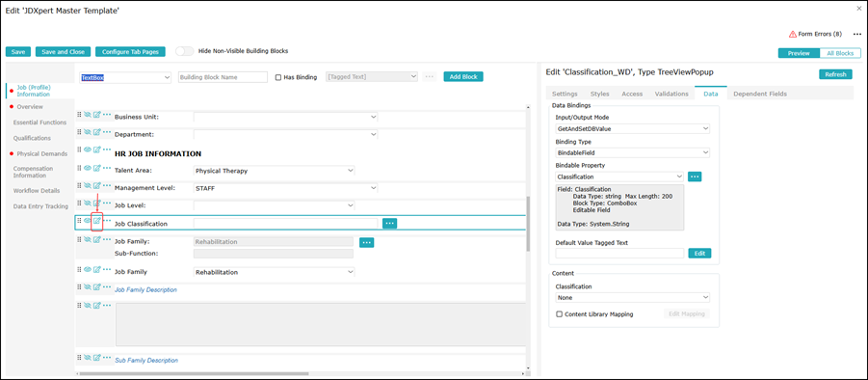Edit the HR JOB INFORMATION block

(97, 149)
